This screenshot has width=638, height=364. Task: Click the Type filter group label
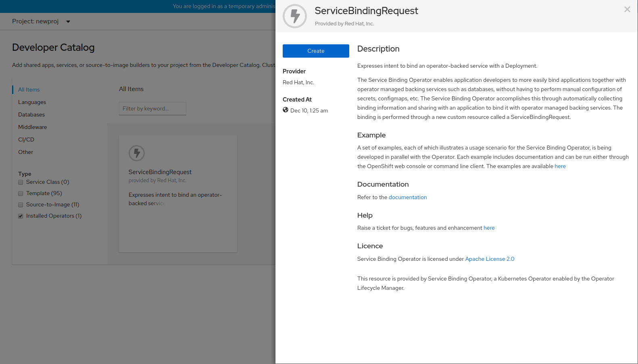[25, 174]
